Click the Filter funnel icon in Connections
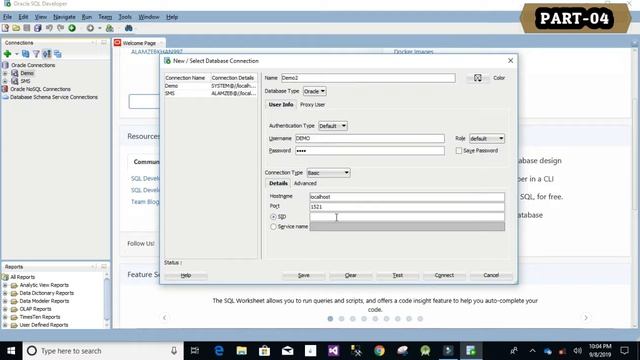Viewport: 640px width, 360px height. point(36,54)
